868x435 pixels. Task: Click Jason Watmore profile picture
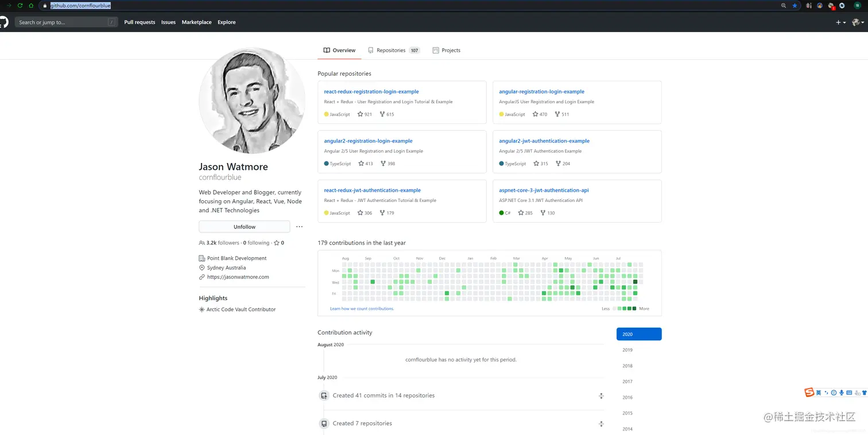(252, 100)
